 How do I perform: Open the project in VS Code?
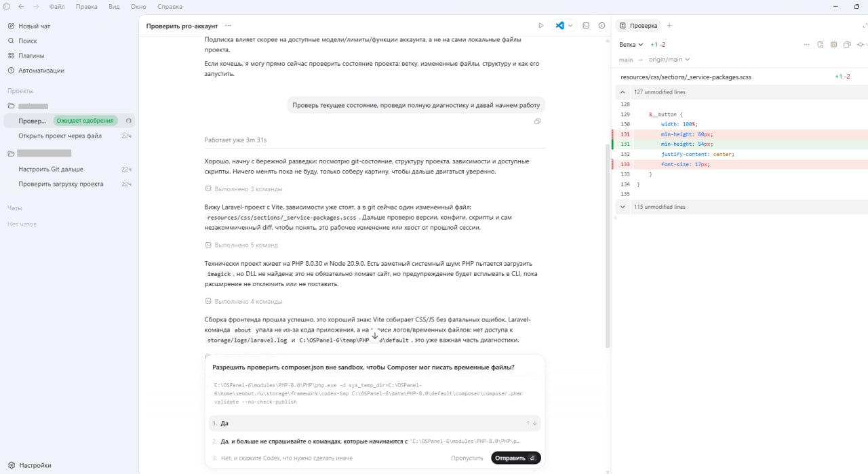[x=560, y=26]
